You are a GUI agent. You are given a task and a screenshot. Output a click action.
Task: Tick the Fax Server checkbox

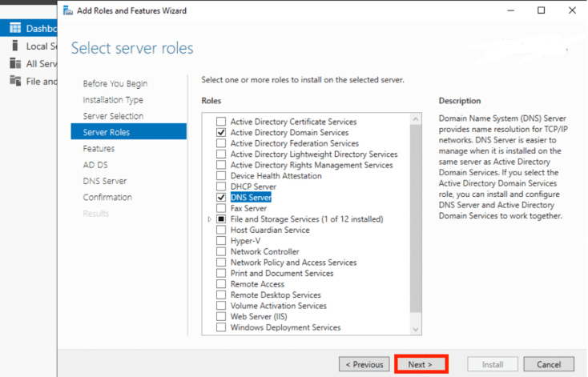click(x=221, y=208)
